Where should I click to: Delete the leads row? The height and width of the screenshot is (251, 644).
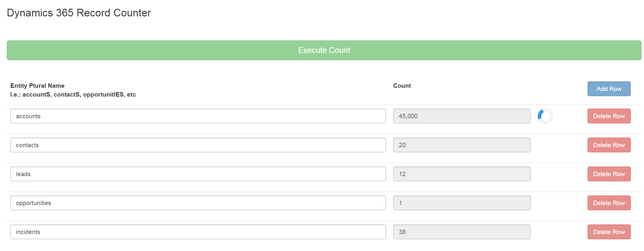click(x=609, y=174)
